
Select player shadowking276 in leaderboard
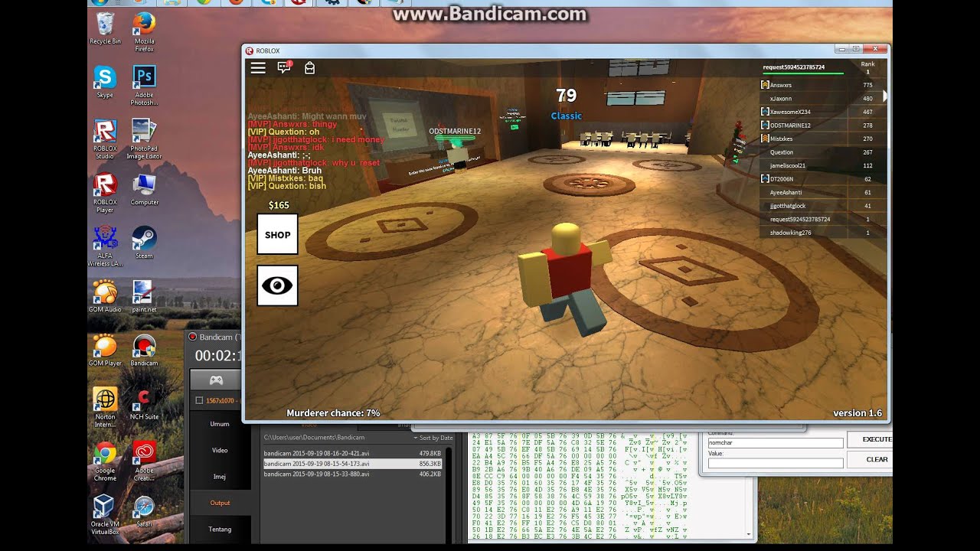(x=823, y=233)
